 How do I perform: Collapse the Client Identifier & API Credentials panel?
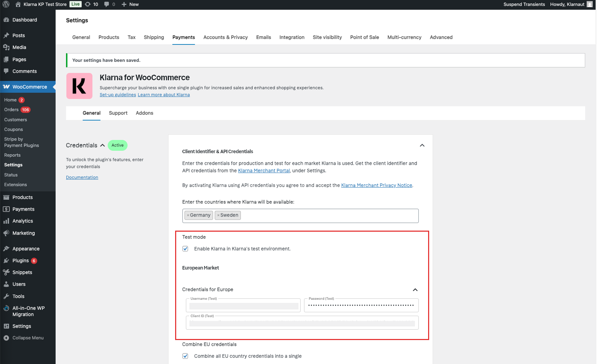click(x=422, y=145)
